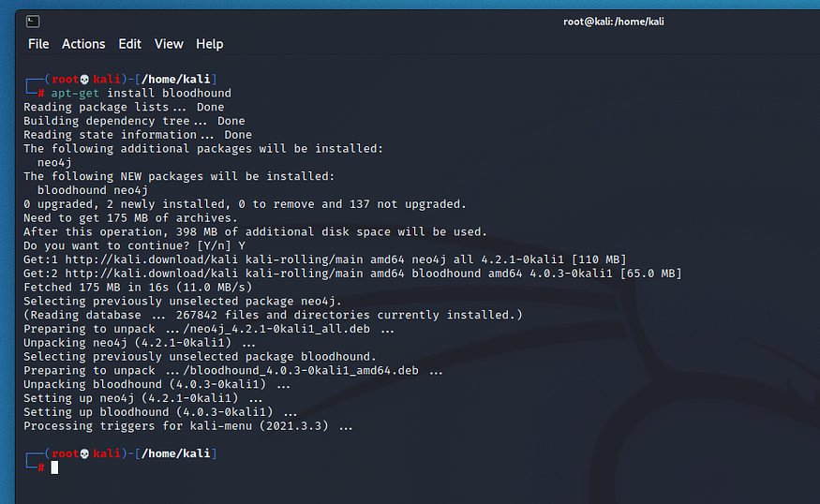Click the terminal icon in the title bar
Screen dimensions: 820x504
tap(33, 22)
